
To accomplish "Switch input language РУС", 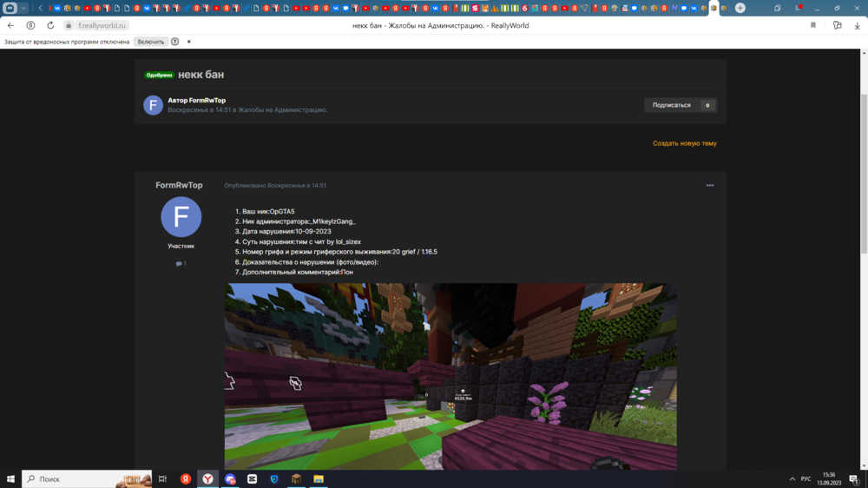I will pos(806,479).
